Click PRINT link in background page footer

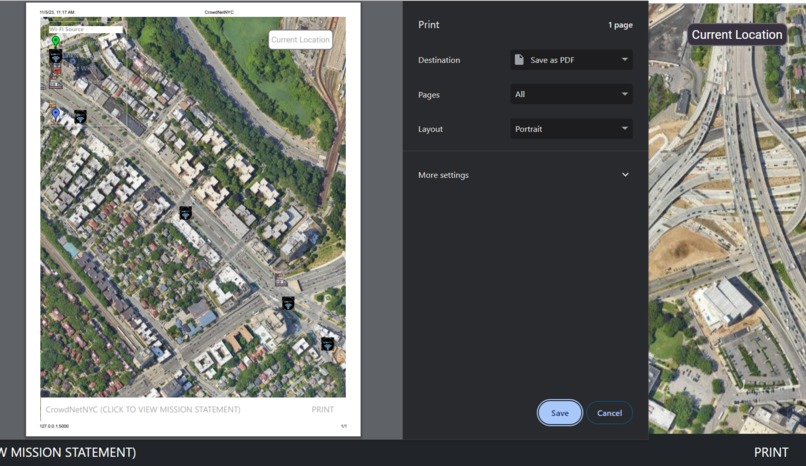click(x=771, y=452)
